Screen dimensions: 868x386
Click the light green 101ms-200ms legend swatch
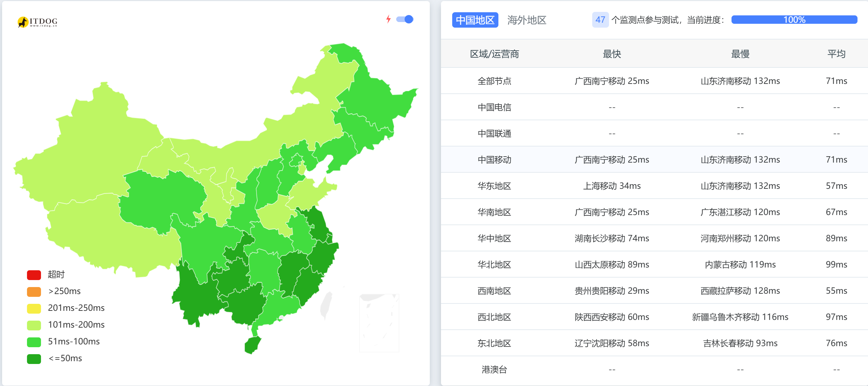[33, 325]
